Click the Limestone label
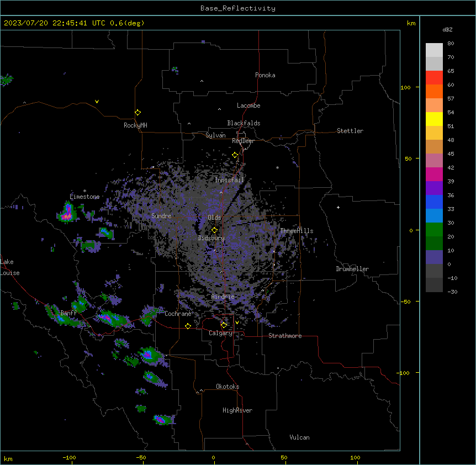 coord(84,197)
